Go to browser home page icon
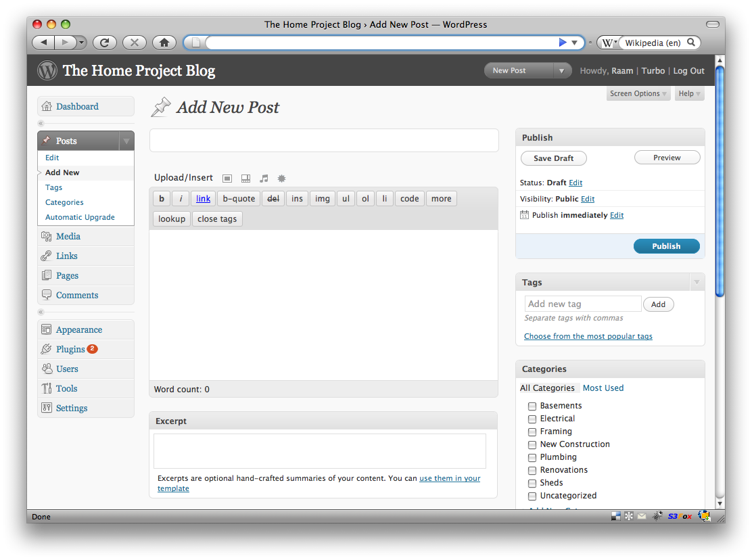 point(164,43)
